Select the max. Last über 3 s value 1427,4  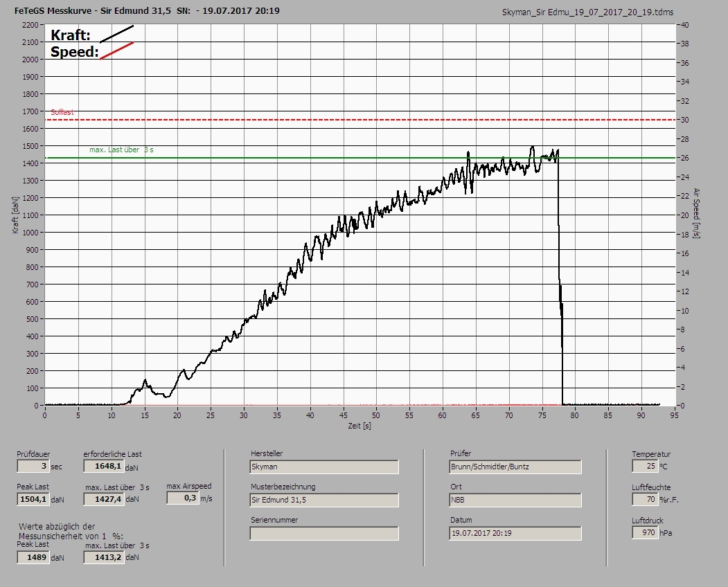[103, 499]
